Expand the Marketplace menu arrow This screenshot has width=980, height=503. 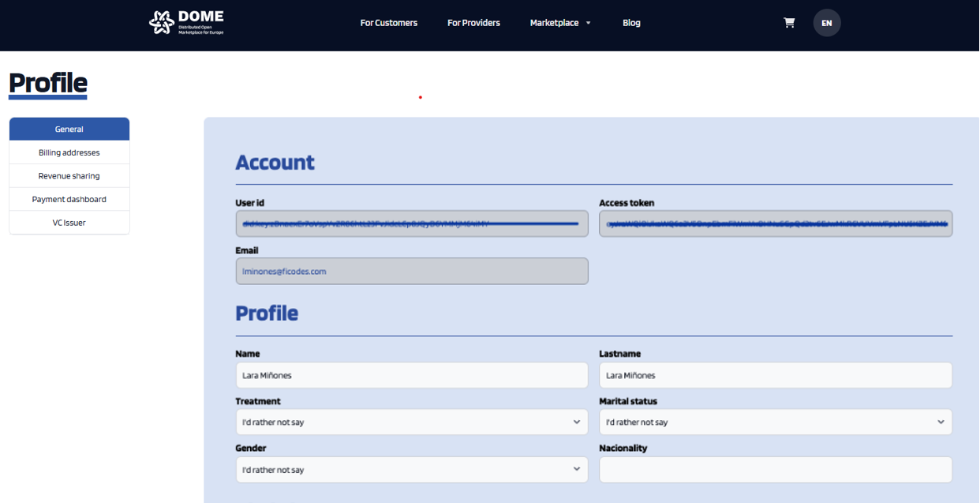click(x=588, y=23)
